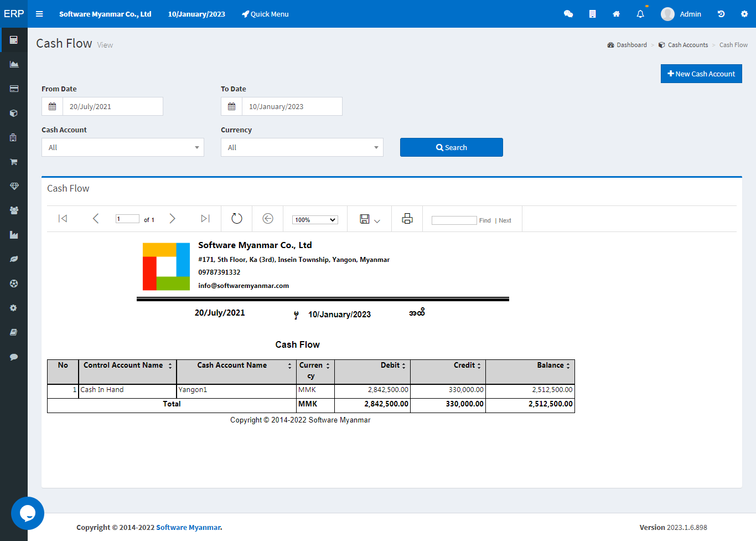This screenshot has width=756, height=541.
Task: Expand the Currency dropdown
Action: 302,147
